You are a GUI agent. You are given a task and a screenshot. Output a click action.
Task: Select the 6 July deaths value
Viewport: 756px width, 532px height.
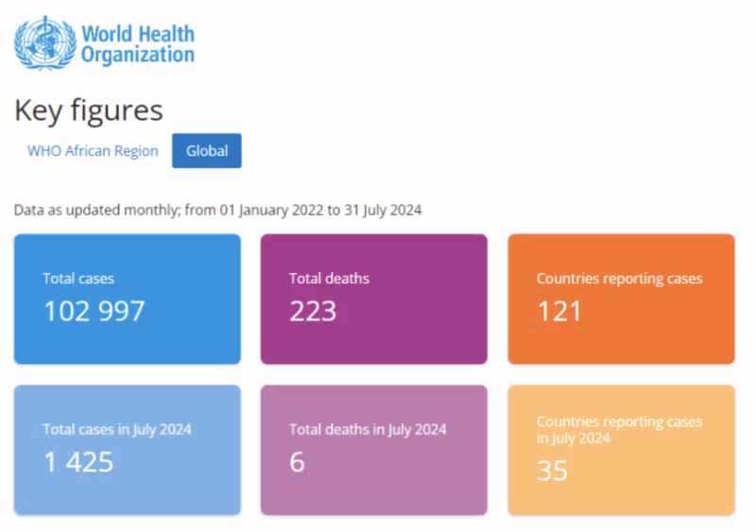[298, 461]
